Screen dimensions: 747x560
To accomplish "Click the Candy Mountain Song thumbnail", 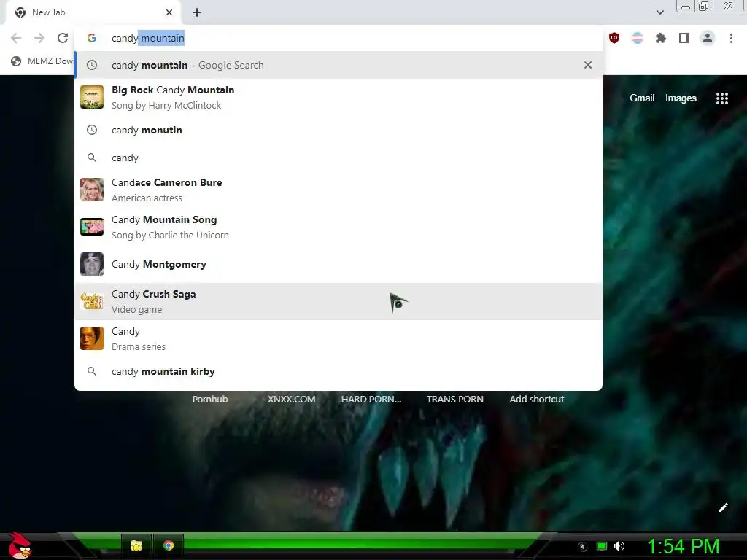I will (x=92, y=227).
